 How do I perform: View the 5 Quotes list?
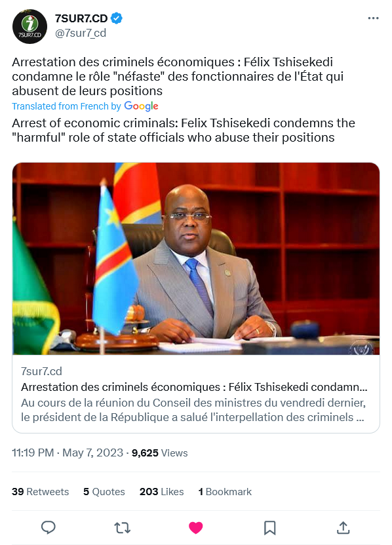pyautogui.click(x=104, y=491)
